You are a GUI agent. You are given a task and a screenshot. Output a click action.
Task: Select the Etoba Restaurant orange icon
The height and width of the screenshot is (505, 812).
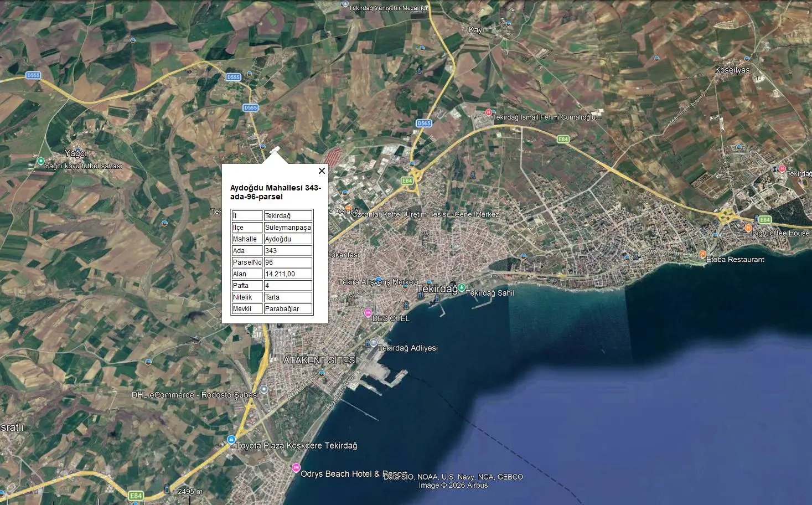coord(702,254)
